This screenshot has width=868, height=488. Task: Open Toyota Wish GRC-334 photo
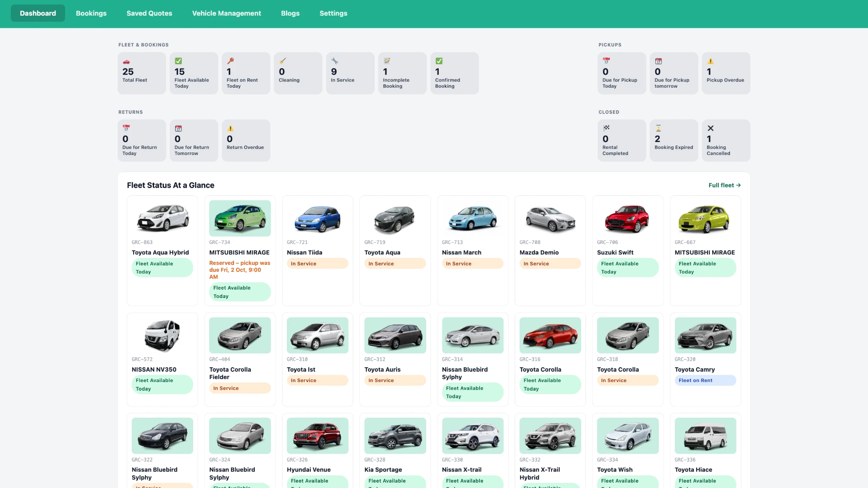coord(628,436)
